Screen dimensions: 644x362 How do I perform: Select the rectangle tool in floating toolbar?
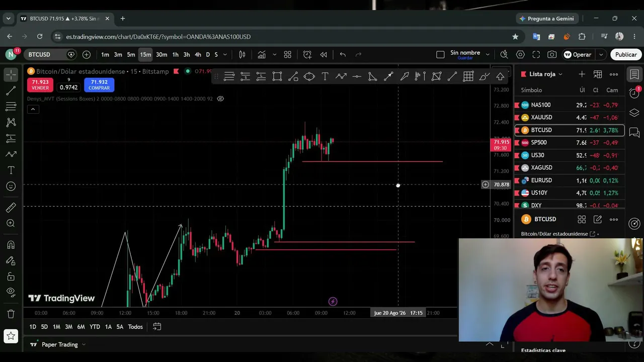[x=277, y=76]
